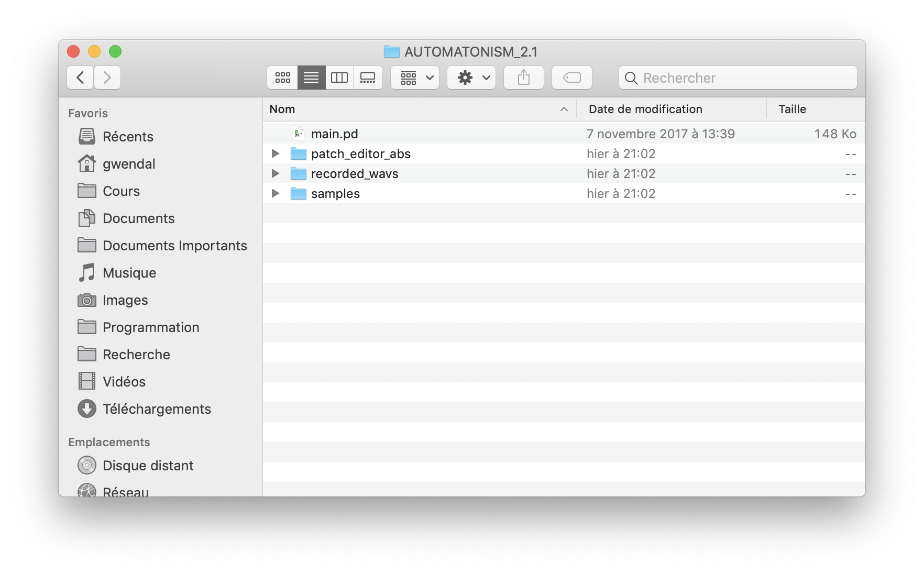Open the group-by arrangement dropdown
Viewport: 924px width, 574px height.
point(415,78)
